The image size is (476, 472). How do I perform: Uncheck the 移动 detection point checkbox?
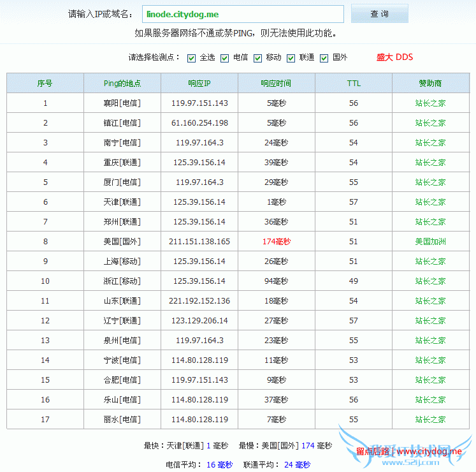[257, 58]
